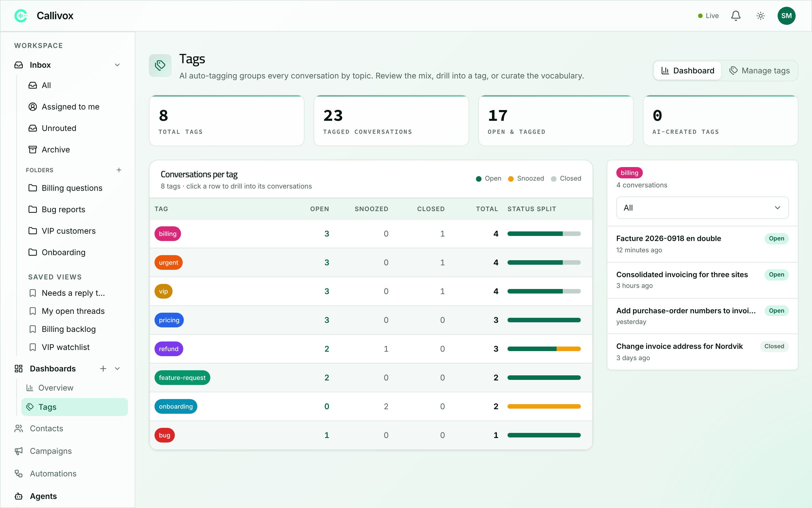Open VIP customers folder
The height and width of the screenshot is (508, 812).
pyautogui.click(x=74, y=231)
